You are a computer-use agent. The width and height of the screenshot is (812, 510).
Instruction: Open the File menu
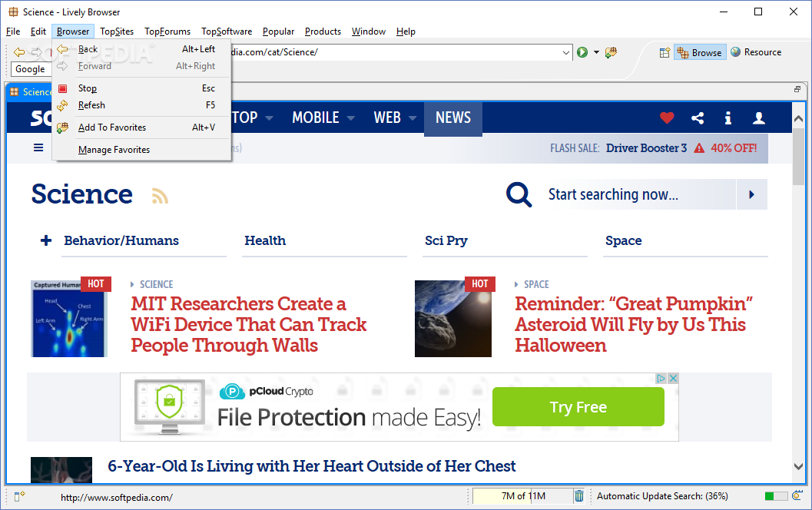(x=13, y=31)
